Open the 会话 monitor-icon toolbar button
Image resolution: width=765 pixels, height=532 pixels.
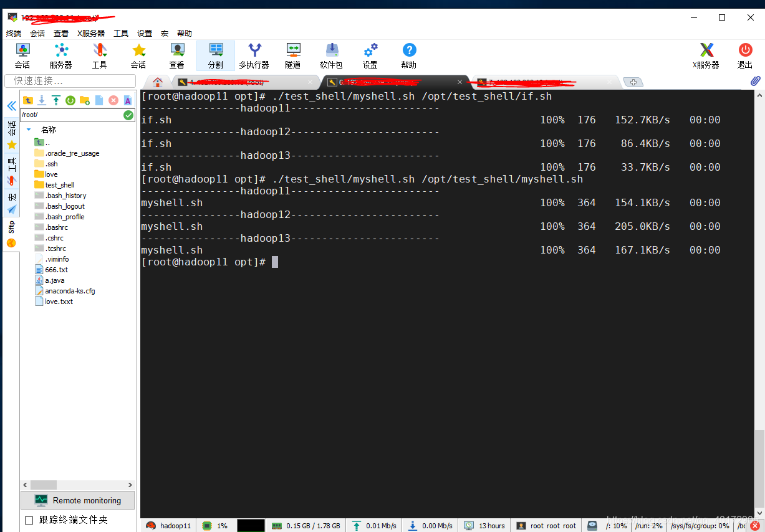point(22,55)
